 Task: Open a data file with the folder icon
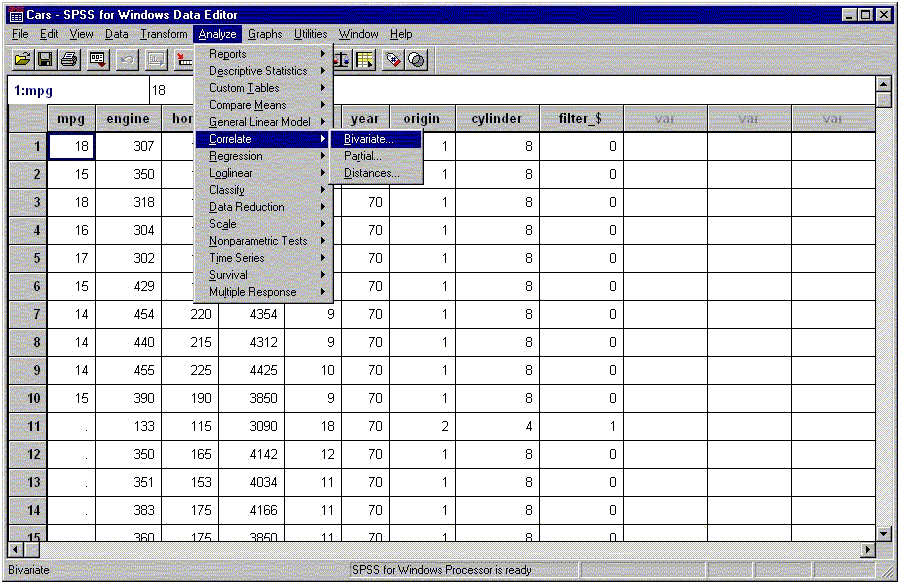click(22, 60)
